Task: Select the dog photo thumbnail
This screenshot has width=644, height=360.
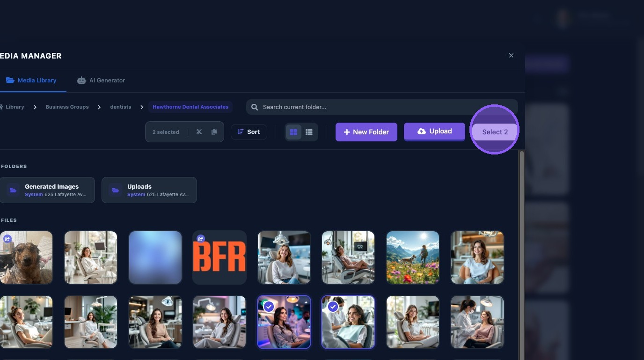Action: pyautogui.click(x=26, y=257)
